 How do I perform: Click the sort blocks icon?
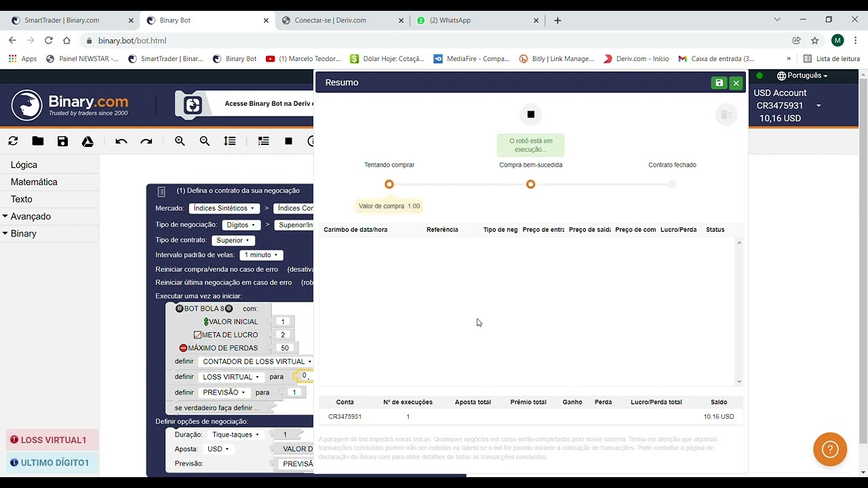point(230,141)
